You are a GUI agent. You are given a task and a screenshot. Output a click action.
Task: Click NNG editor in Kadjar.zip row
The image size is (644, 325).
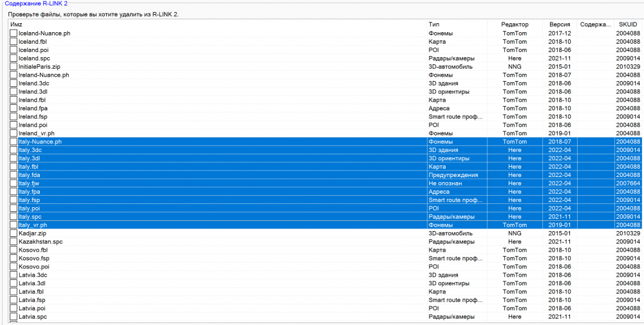tap(514, 234)
